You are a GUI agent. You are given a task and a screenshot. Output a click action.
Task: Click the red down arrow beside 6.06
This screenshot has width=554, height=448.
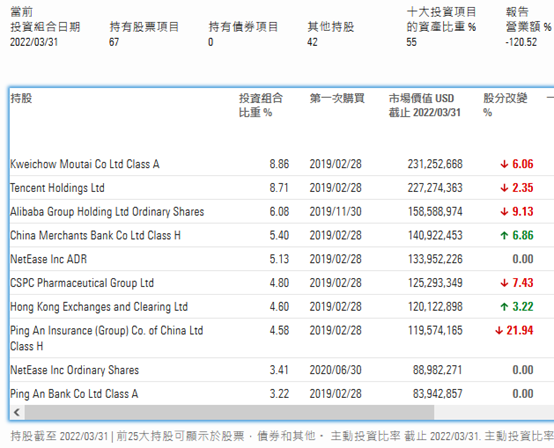504,164
